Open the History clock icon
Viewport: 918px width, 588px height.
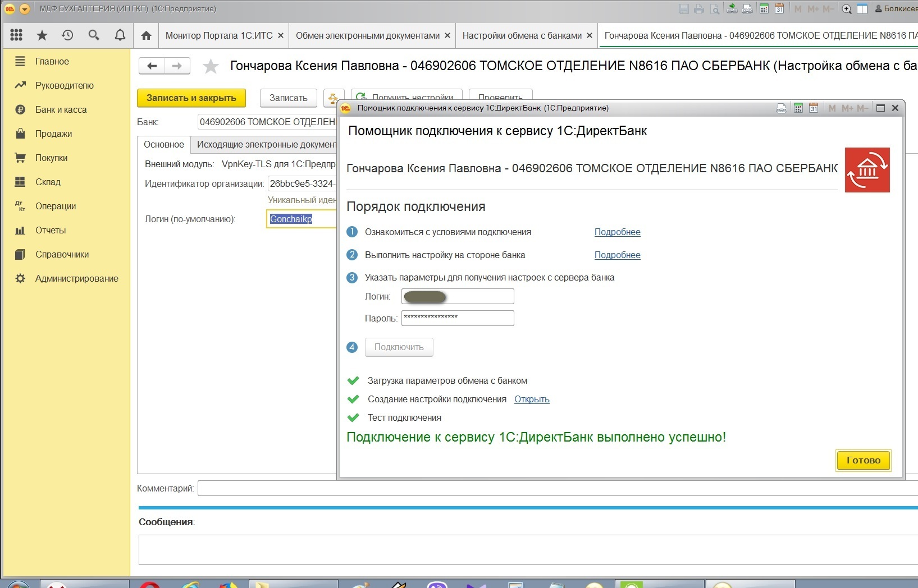coord(67,35)
